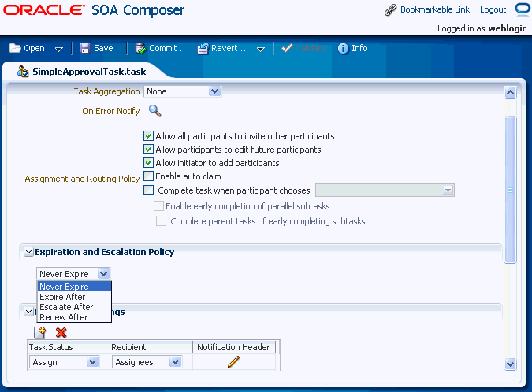Screen dimensions: 532x392
Task: Click the Logout link
Action: click(x=493, y=9)
